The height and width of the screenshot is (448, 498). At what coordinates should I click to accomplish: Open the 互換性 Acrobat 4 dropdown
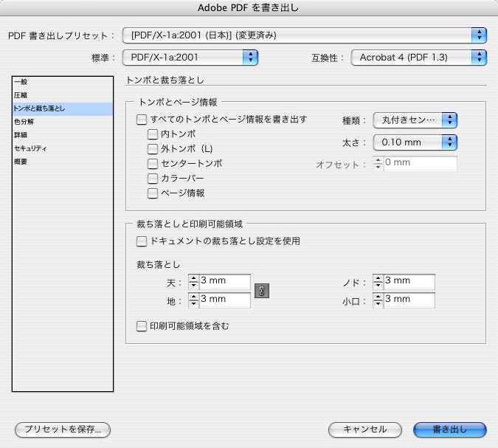click(x=418, y=58)
